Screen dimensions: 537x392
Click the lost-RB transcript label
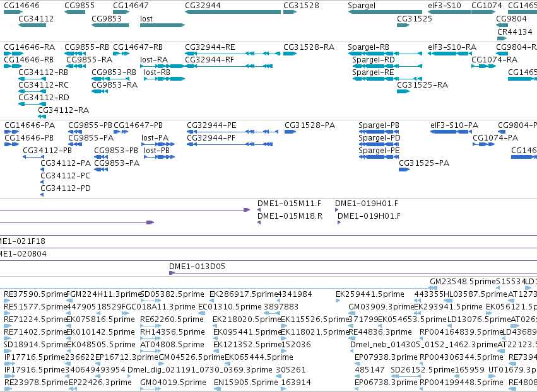[157, 72]
